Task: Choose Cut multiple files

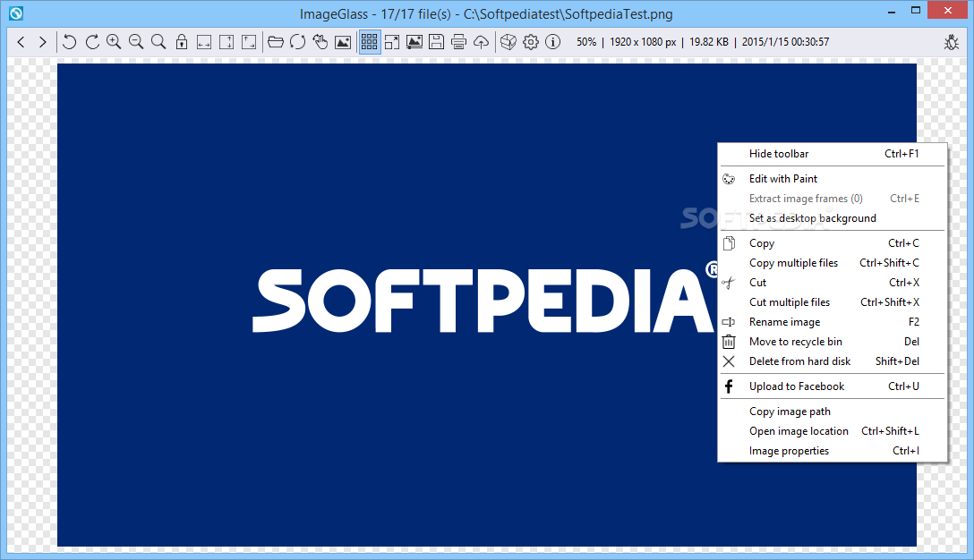Action: click(833, 302)
